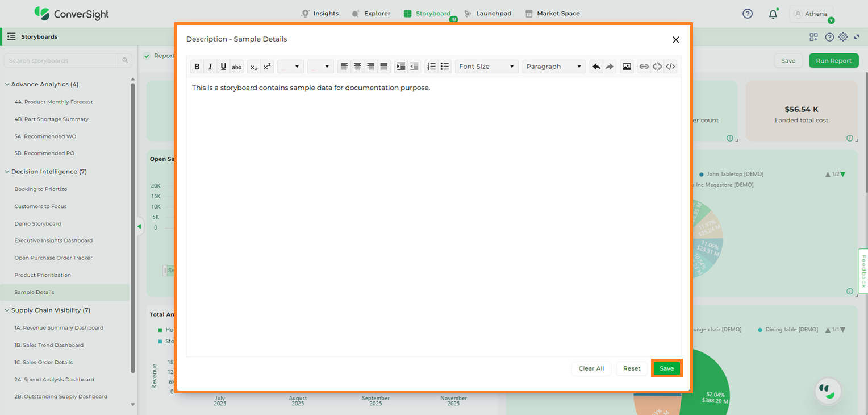
Task: Toggle bold formatting in the editor
Action: click(x=197, y=67)
